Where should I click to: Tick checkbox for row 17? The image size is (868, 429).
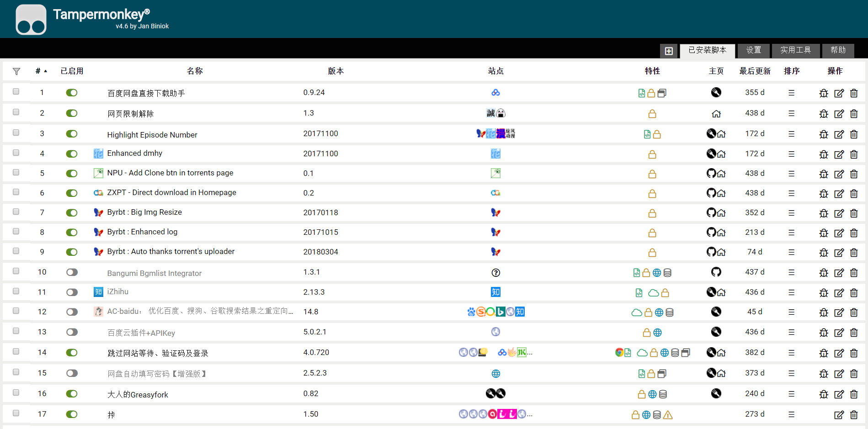click(16, 413)
